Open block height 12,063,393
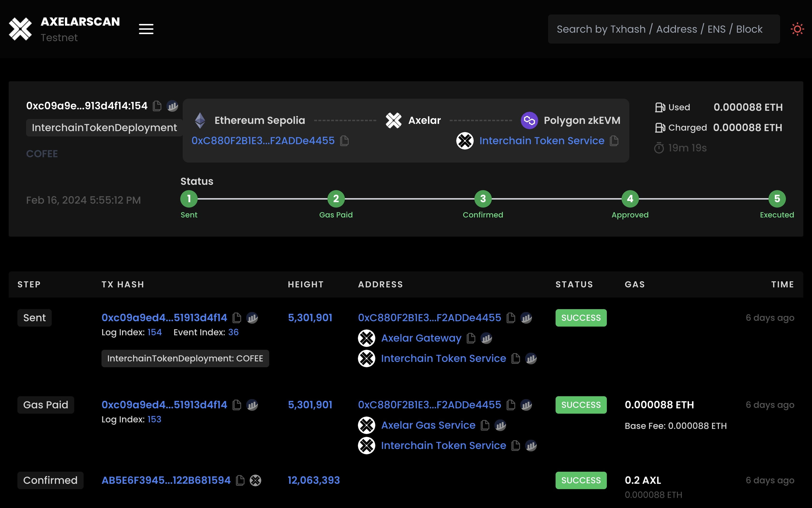This screenshot has width=812, height=508. click(314, 480)
